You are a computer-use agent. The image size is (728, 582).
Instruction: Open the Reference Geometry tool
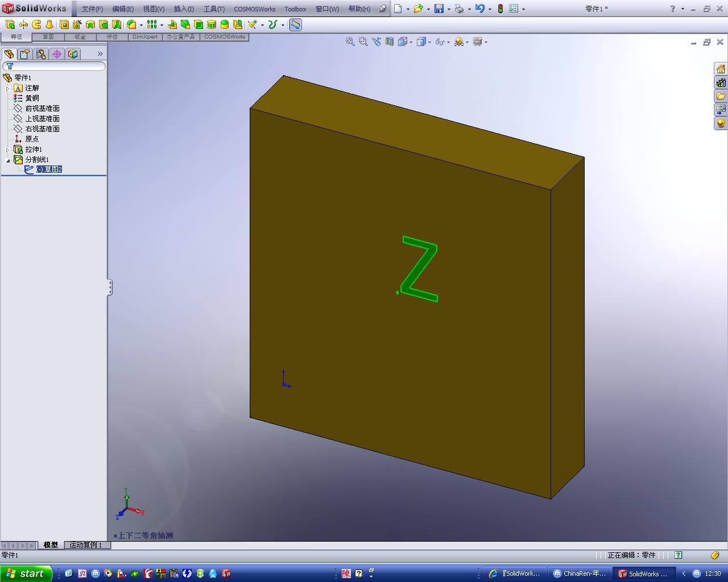(253, 24)
